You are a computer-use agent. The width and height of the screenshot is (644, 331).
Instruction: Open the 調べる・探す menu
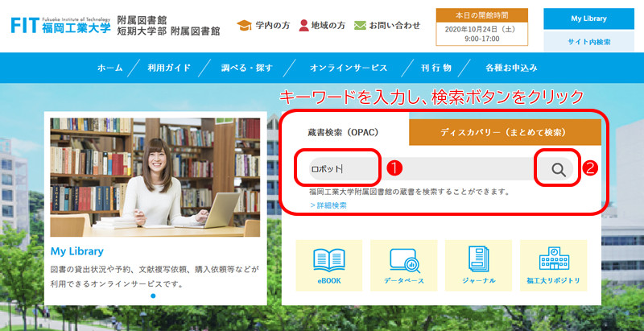point(246,68)
